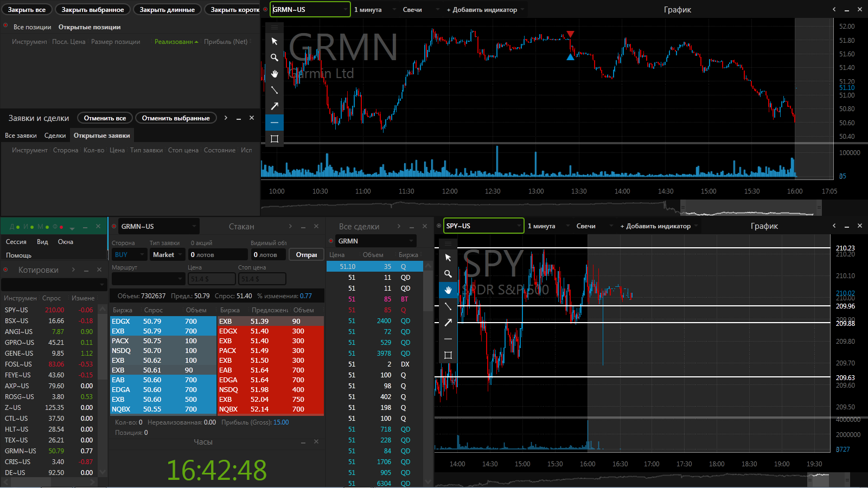Pick the rectangle tool on GRMN chart
Viewport: 868px width, 488px height.
(275, 139)
